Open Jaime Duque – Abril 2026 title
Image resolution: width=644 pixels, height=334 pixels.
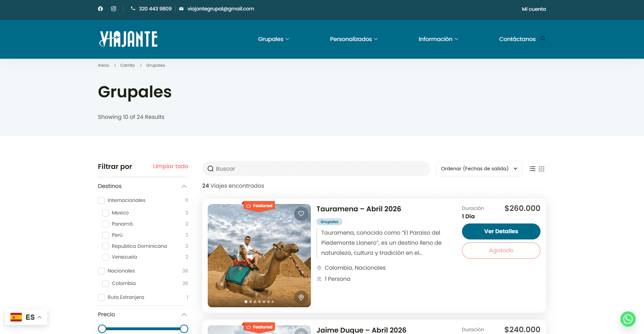(x=361, y=330)
